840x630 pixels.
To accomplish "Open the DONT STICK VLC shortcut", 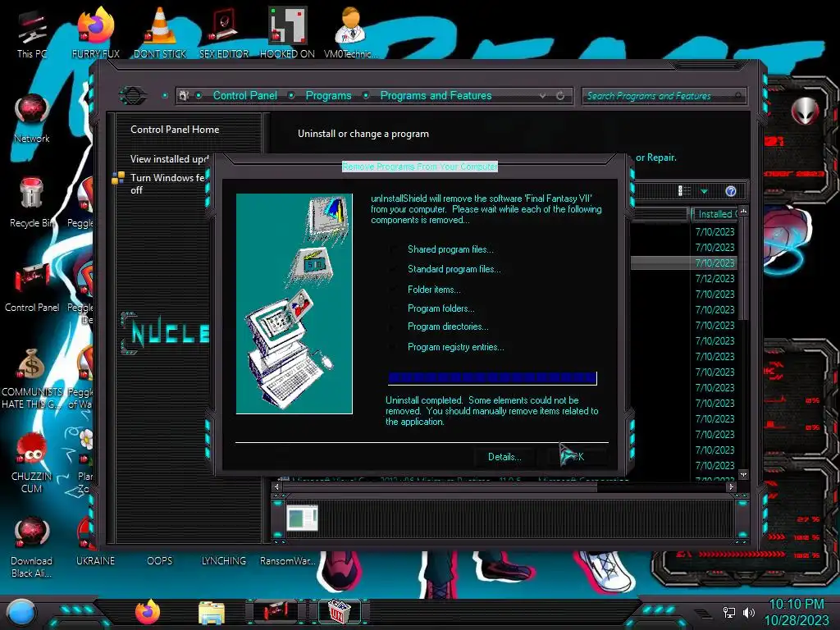I will pyautogui.click(x=160, y=33).
